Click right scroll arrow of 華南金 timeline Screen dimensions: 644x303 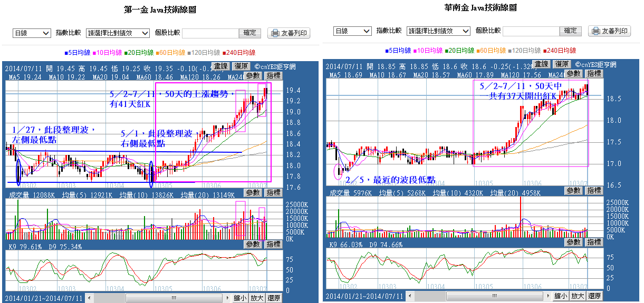click(549, 296)
